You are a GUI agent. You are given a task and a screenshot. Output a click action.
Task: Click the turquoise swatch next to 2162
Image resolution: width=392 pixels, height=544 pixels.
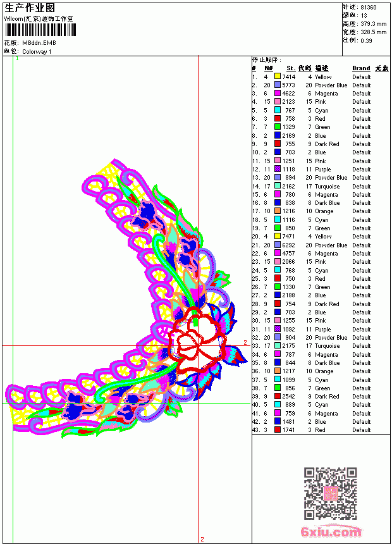278,186
